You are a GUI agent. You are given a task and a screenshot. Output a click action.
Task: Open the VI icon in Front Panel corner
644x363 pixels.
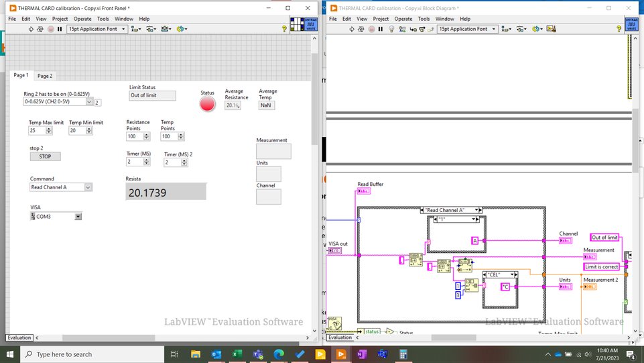[x=310, y=24]
